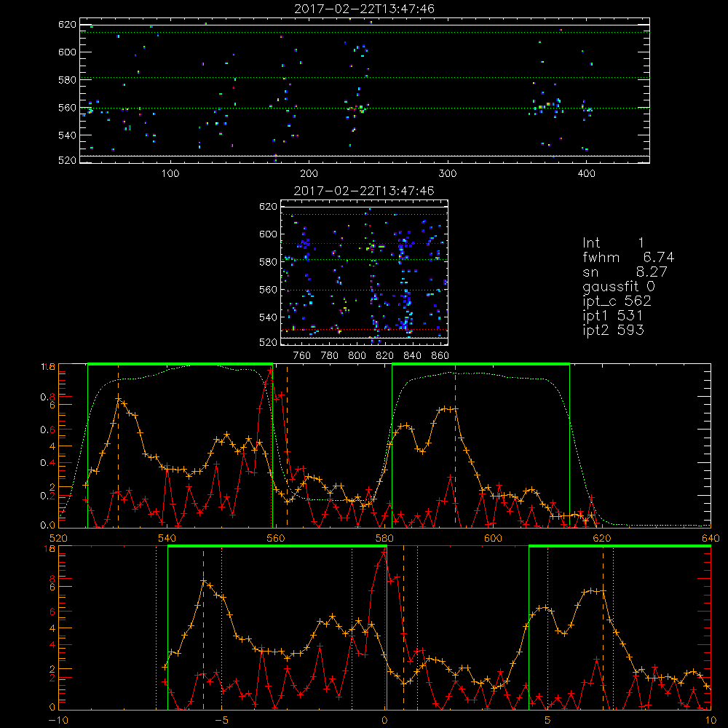Click x-axis label 520 on upper profile plot
Screen dimensions: 728x728
point(58,538)
